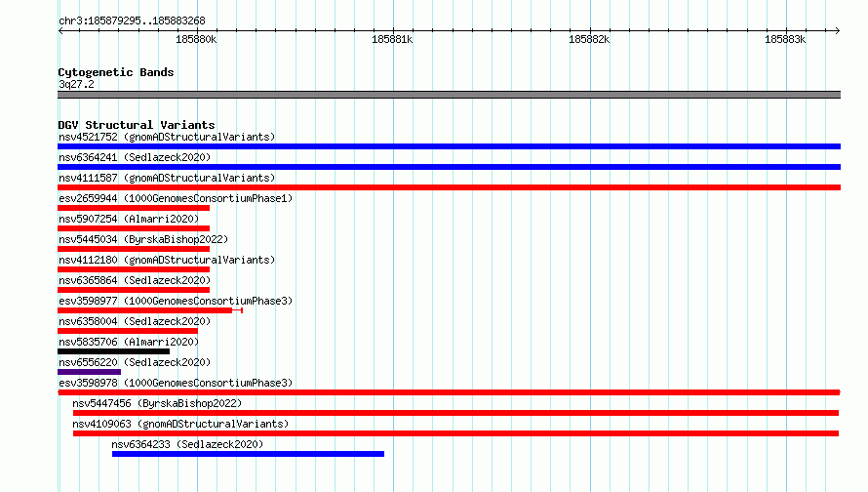The width and height of the screenshot is (868, 492).
Task: Open esv2659944 (1000GenomesConsortiumPhase1) label
Action: [x=176, y=198]
